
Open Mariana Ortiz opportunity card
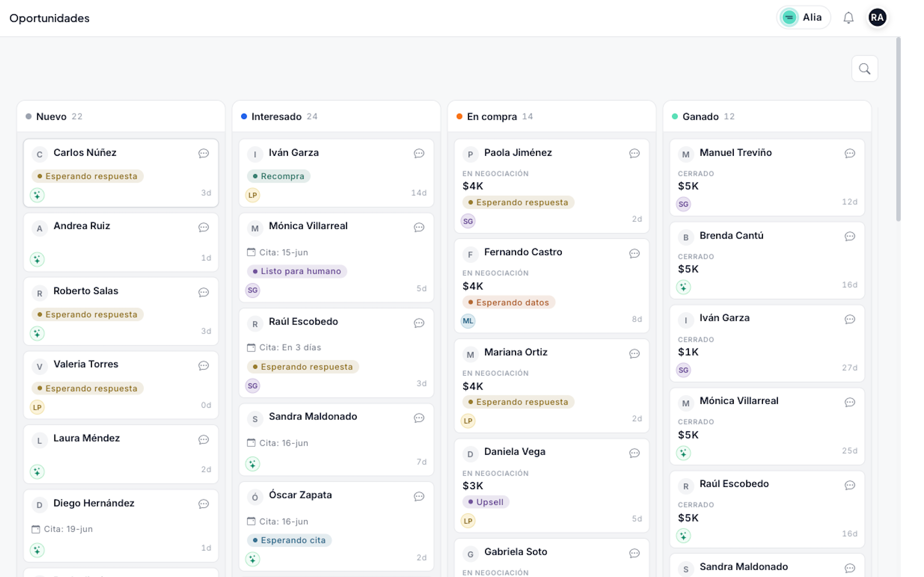point(552,386)
